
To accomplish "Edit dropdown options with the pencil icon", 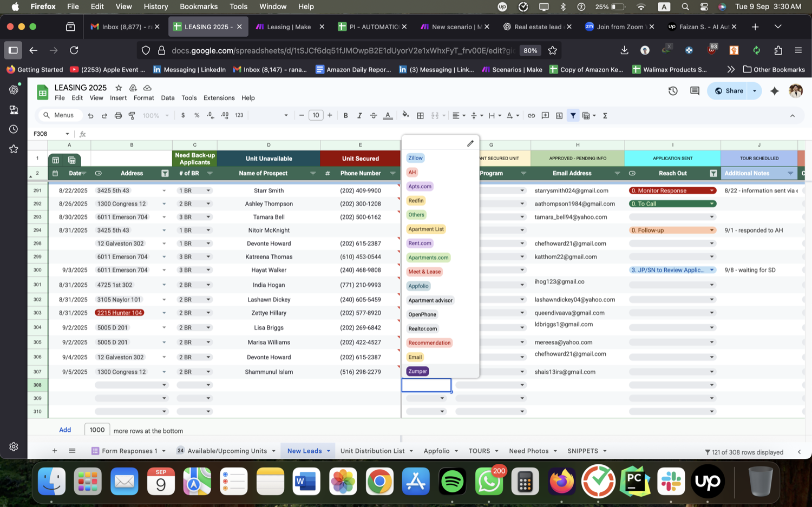I will [470, 143].
